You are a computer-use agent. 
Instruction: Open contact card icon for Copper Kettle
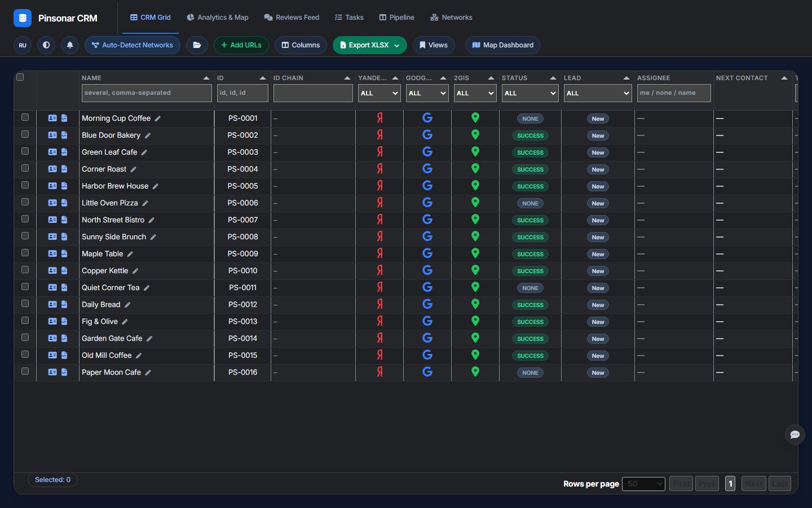coord(52,271)
